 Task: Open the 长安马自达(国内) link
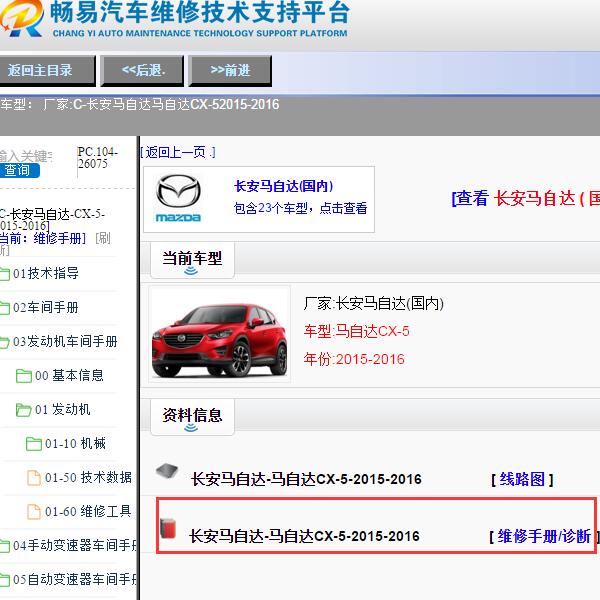[284, 186]
